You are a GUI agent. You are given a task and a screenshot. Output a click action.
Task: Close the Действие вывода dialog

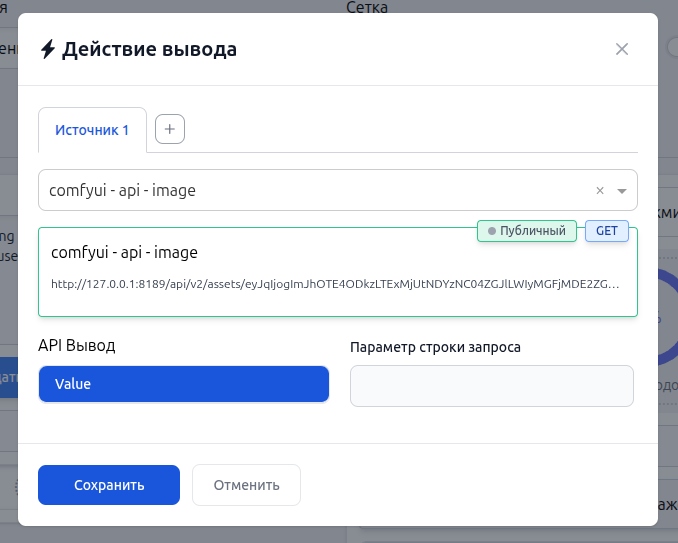coord(622,49)
